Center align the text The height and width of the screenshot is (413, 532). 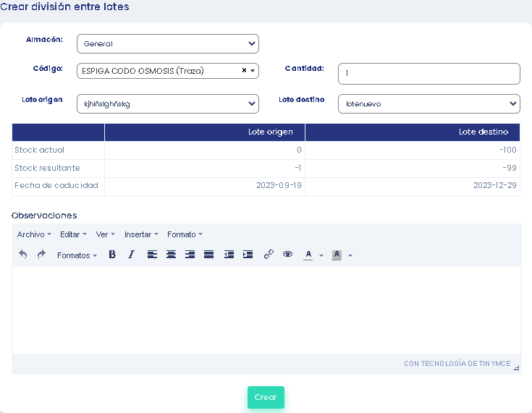tap(171, 255)
